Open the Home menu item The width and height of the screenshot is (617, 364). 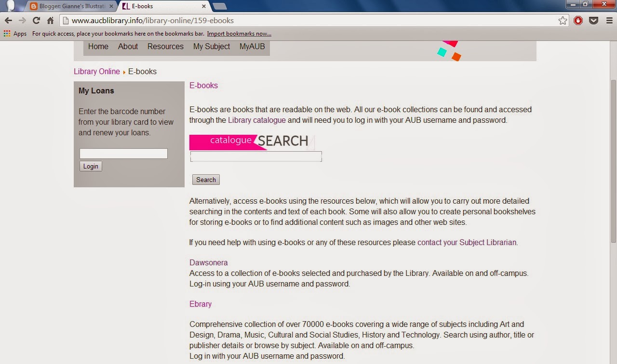click(98, 47)
